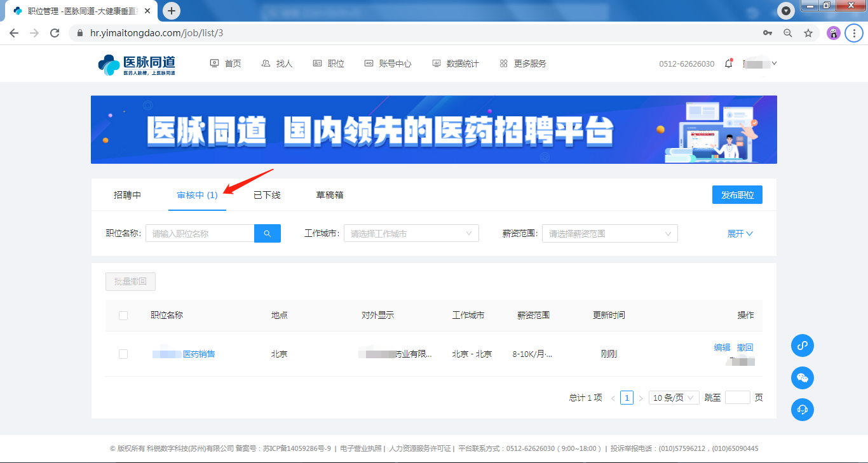Click the floating WeChat icon

point(802,378)
